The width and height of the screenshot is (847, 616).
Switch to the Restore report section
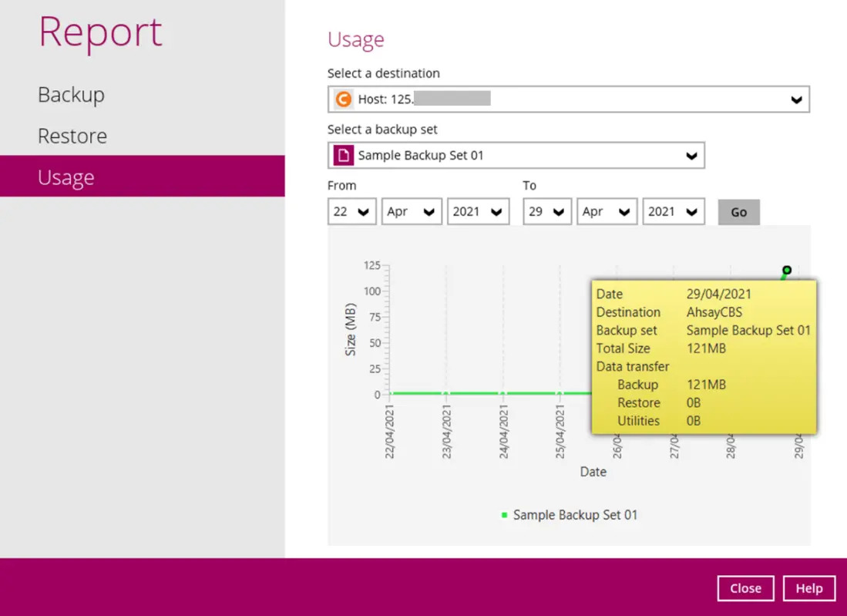click(72, 136)
